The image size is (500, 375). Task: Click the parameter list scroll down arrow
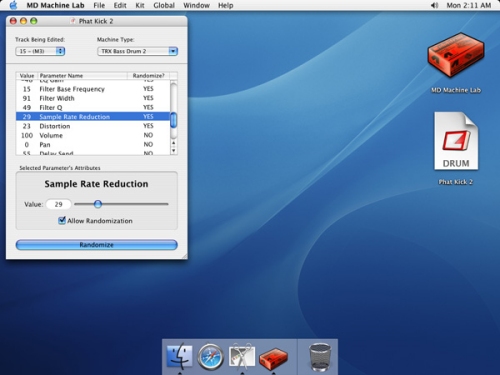click(173, 151)
